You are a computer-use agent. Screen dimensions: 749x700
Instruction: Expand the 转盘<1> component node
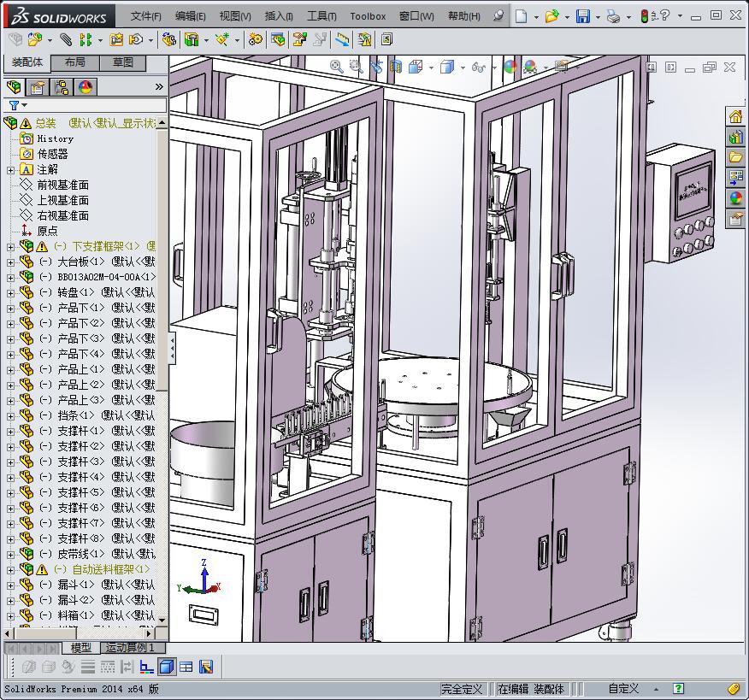coord(10,292)
